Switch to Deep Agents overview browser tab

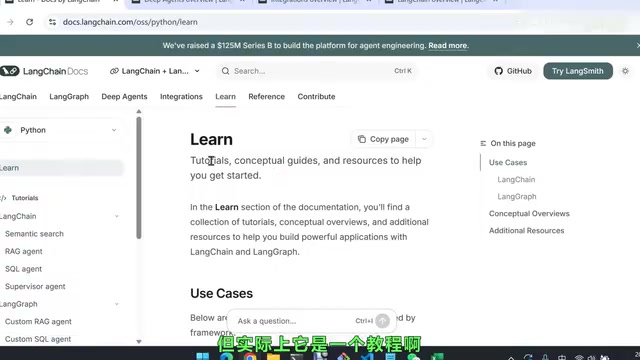click(x=188, y=2)
